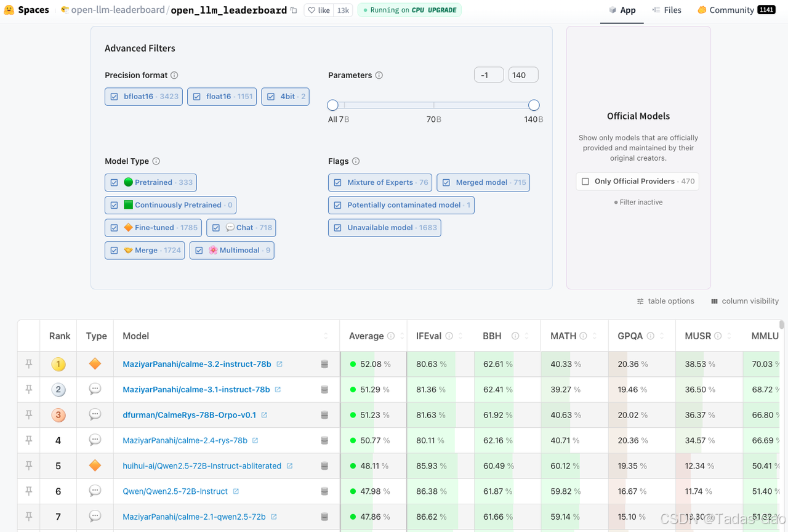Open the App tab

pyautogui.click(x=622, y=10)
